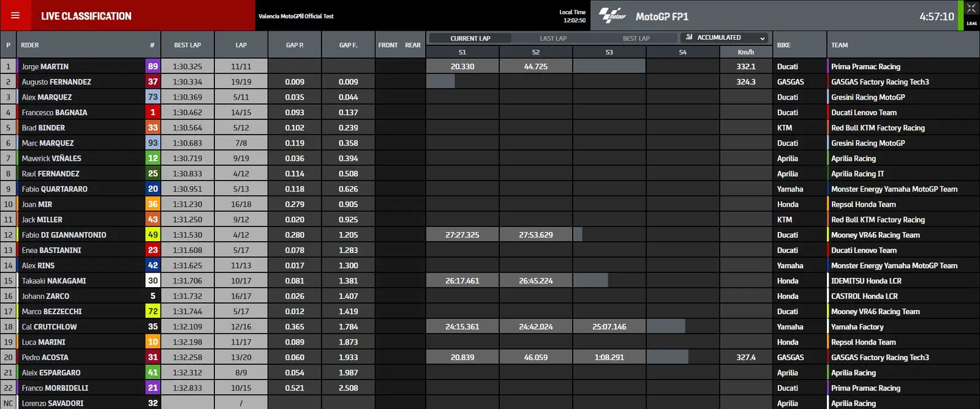The image size is (980, 409).
Task: Switch to the Last Lap tab
Action: point(553,38)
